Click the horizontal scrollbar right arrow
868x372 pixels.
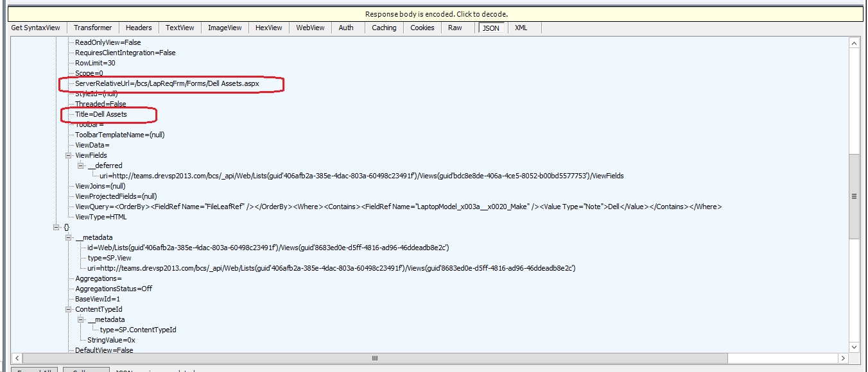(844, 358)
